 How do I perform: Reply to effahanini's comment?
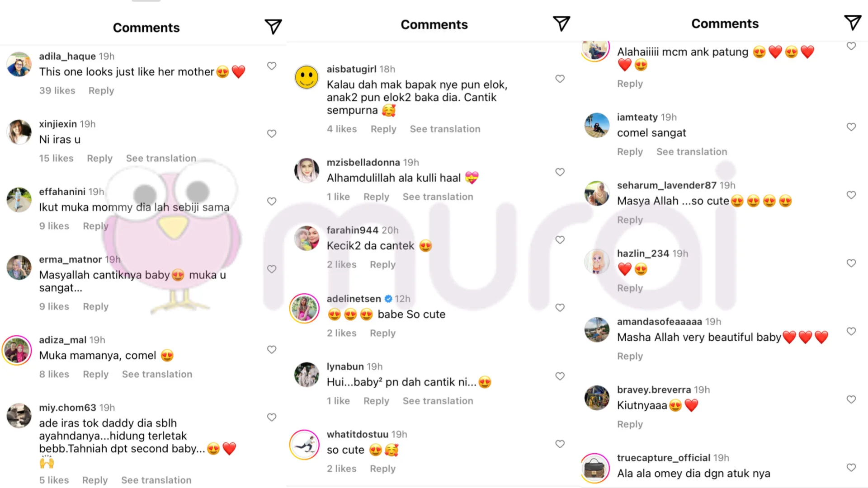coord(95,226)
